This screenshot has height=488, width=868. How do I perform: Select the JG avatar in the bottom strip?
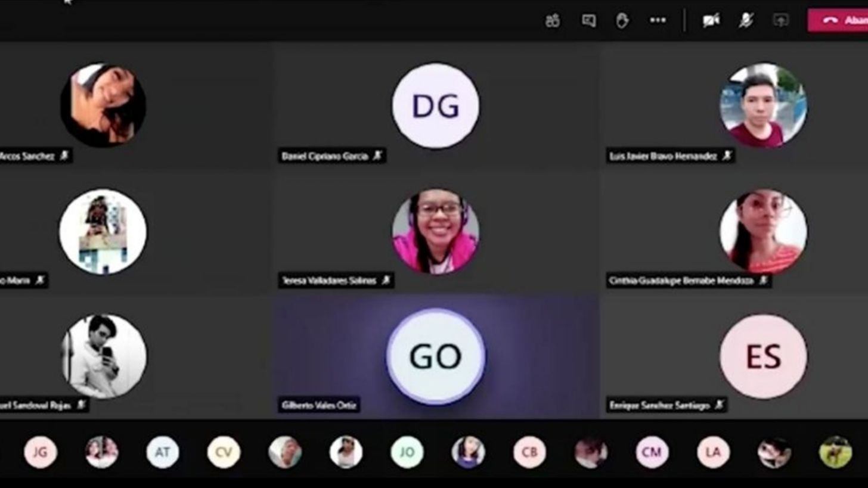click(x=41, y=452)
